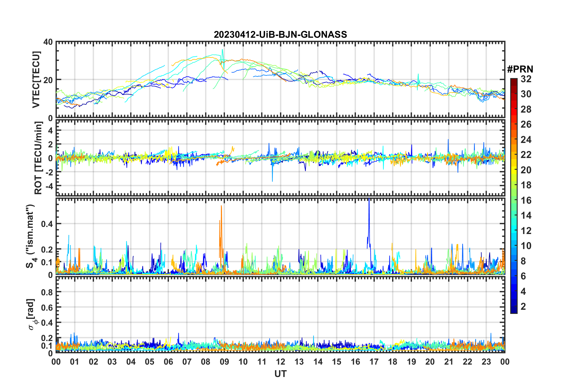Viewport: 561px width, 392px height.
Task: Click the S4 ("ism.mat") y-axis label
Action: pyautogui.click(x=30, y=236)
